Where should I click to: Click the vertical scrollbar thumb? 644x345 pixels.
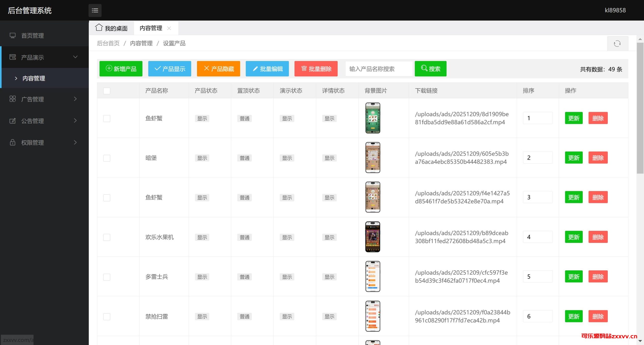(640, 108)
